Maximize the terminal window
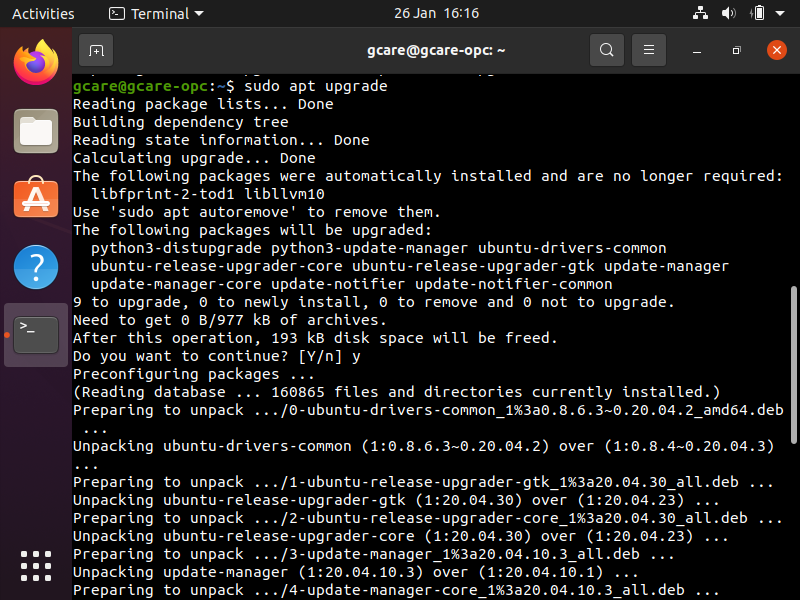This screenshot has height=600, width=800. click(x=736, y=51)
